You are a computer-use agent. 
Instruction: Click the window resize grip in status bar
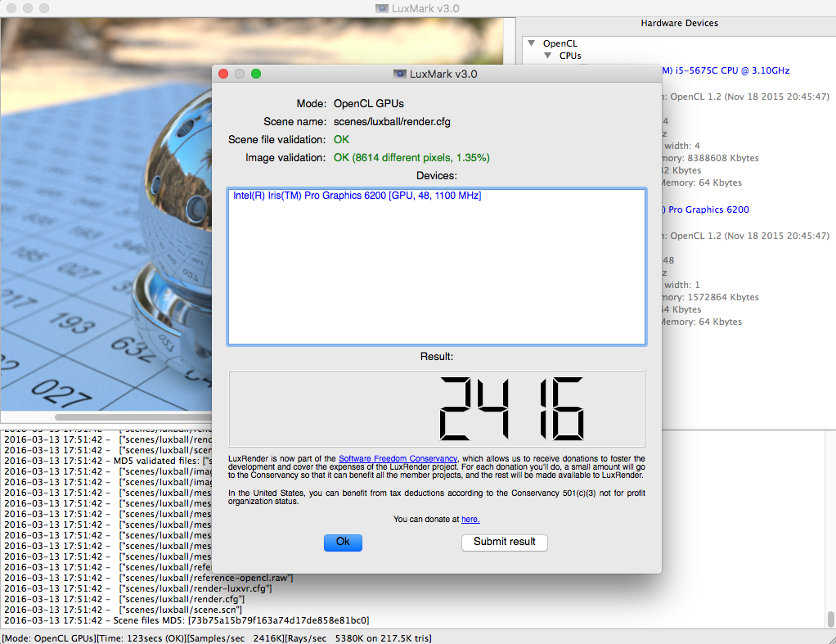click(x=830, y=638)
